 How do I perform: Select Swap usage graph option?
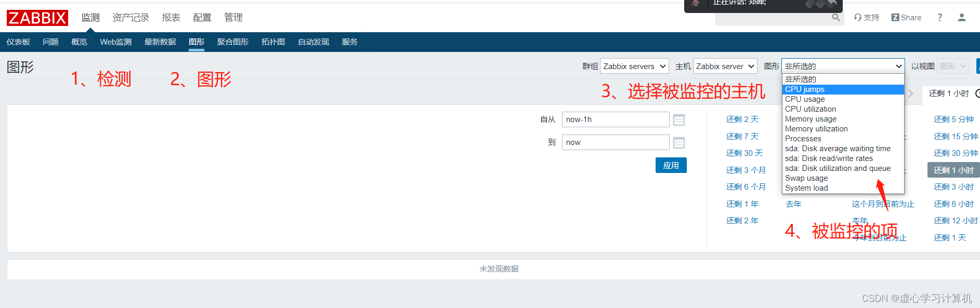click(x=843, y=178)
